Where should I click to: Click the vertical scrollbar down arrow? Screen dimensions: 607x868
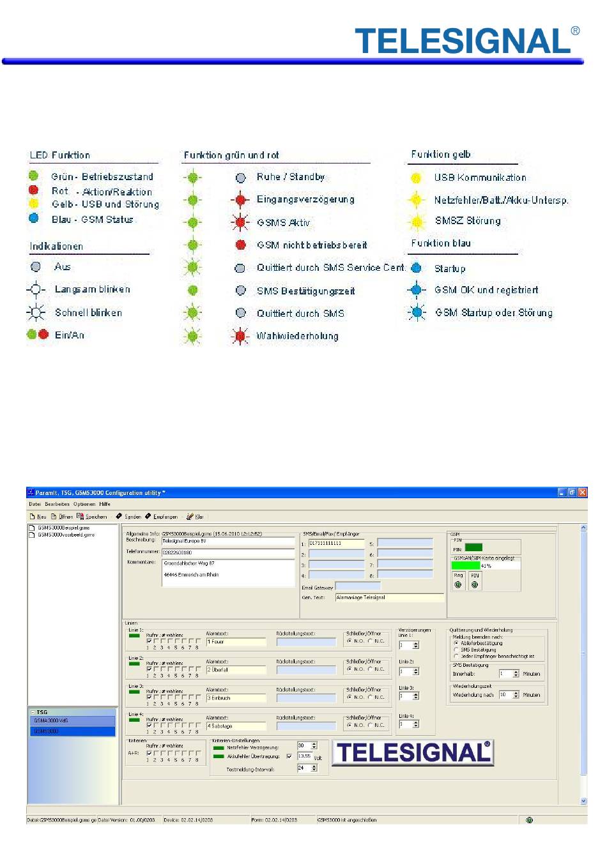click(583, 801)
